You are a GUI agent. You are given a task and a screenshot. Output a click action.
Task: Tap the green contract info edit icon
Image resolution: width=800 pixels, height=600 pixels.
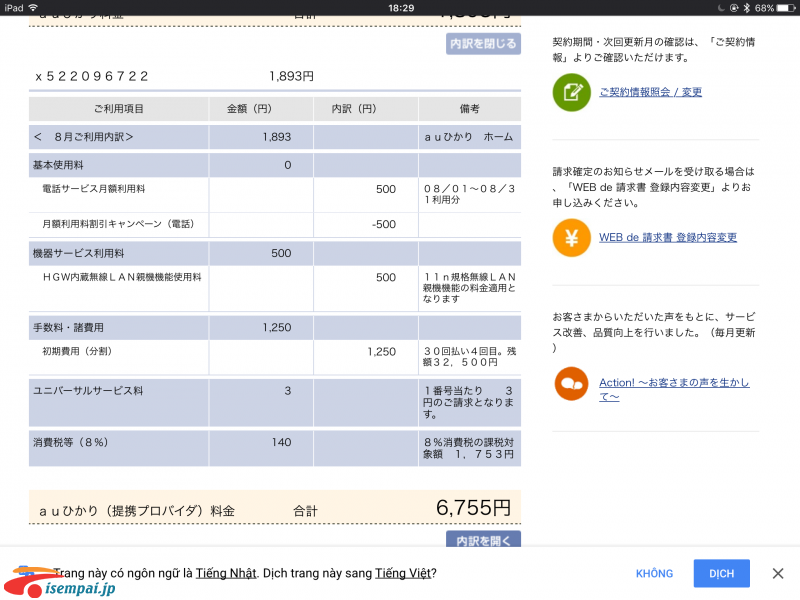(571, 92)
